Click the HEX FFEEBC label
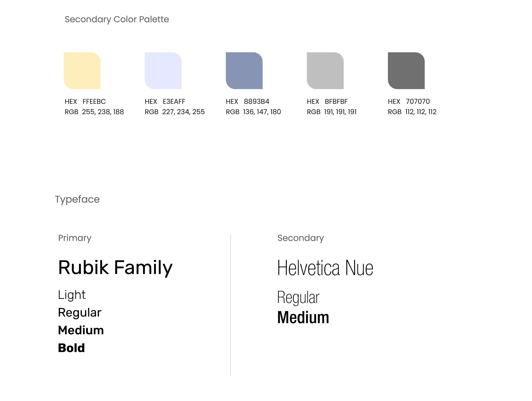 [85, 102]
